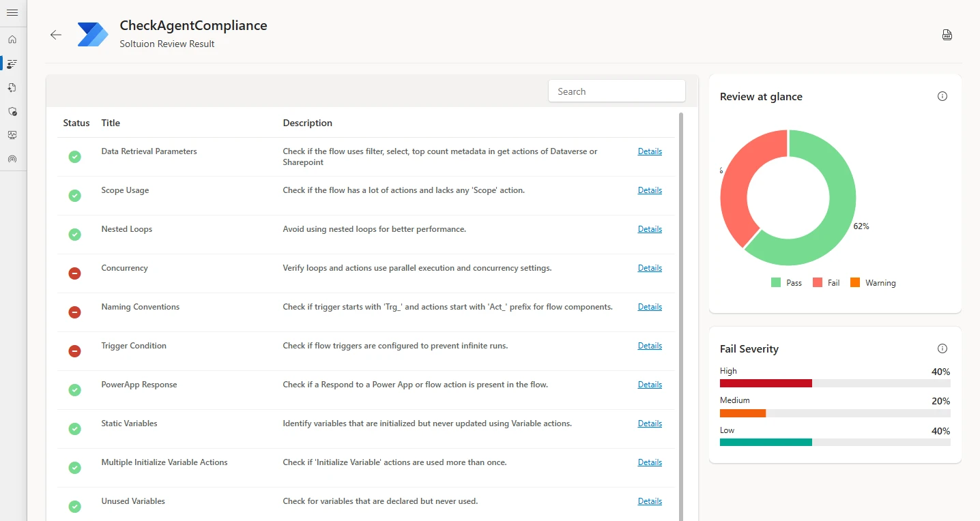
Task: Click the info icon on Review at glance
Action: coord(942,96)
